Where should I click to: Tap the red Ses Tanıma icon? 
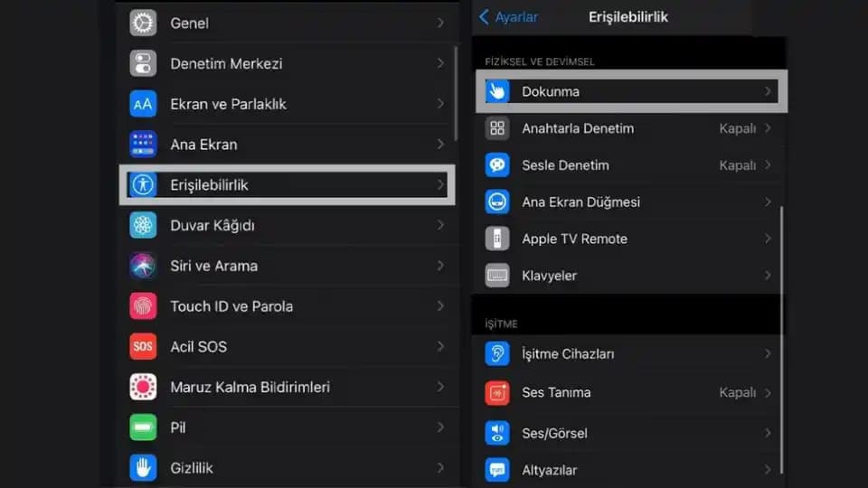pyautogui.click(x=497, y=393)
